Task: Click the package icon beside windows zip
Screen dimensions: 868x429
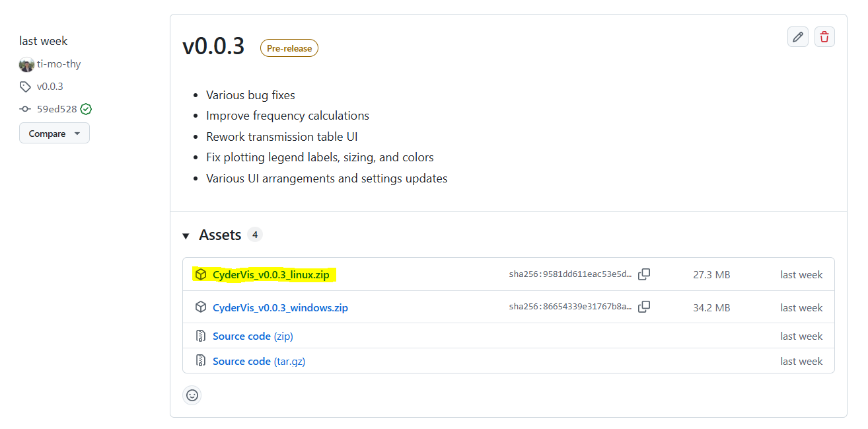Action: (201, 307)
